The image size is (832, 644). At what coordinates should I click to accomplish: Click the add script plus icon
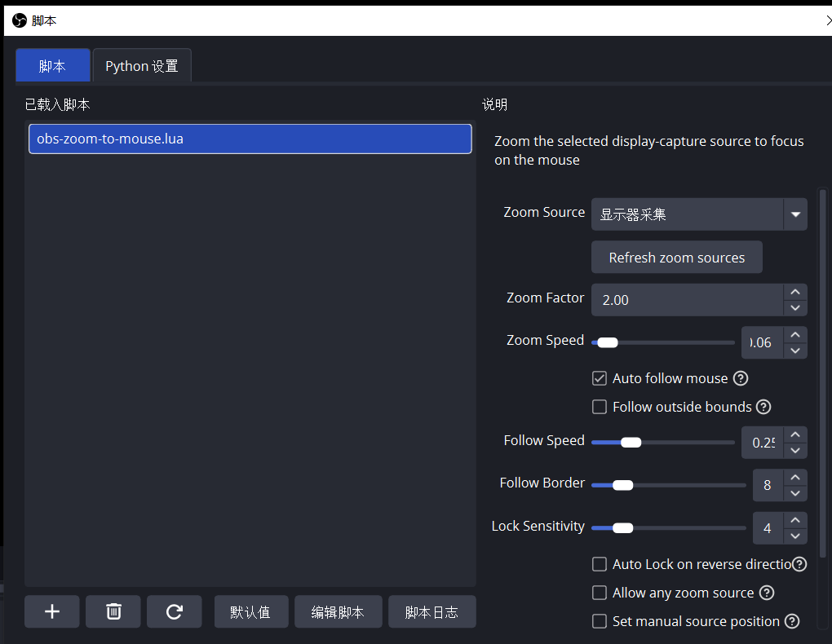point(51,611)
